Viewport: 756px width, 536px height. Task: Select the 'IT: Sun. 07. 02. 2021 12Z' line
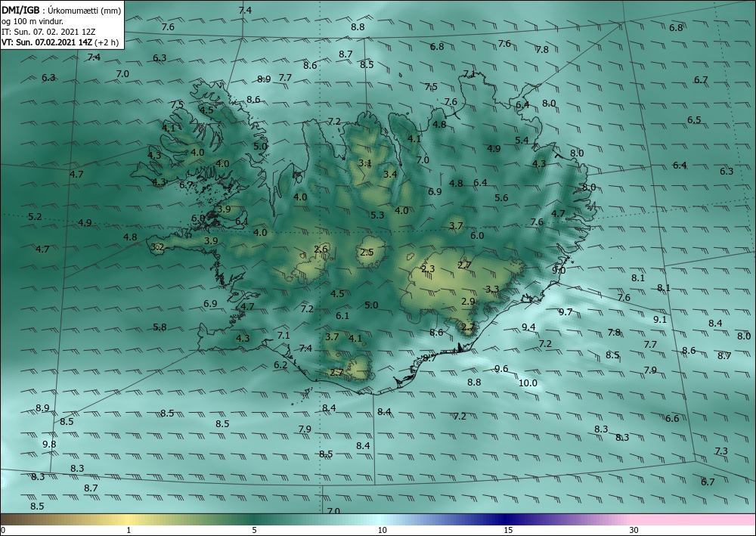pyautogui.click(x=48, y=32)
